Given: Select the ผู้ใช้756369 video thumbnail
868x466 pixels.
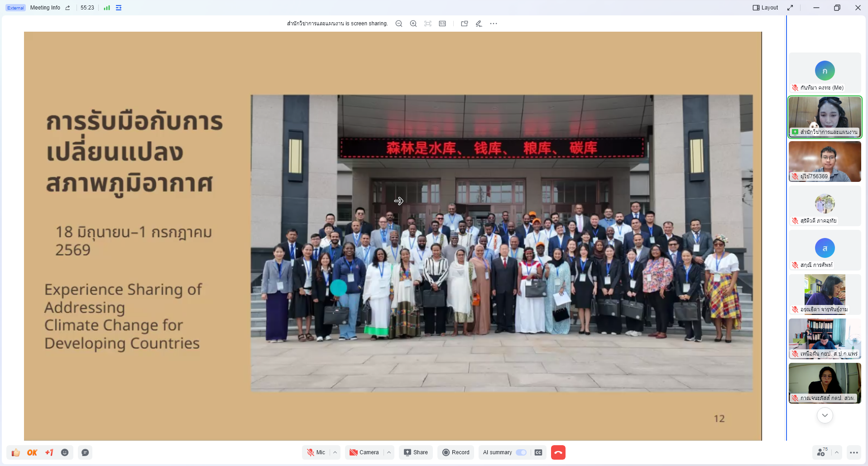Looking at the screenshot, I should point(825,162).
